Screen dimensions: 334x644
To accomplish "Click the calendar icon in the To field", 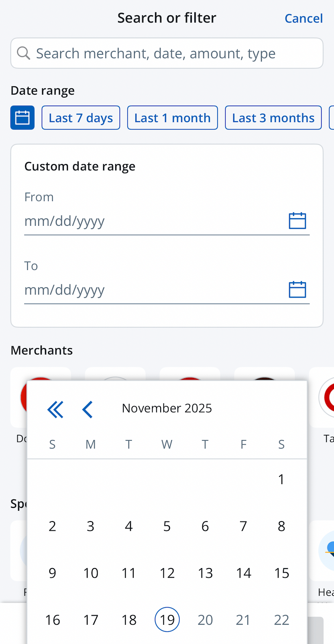I will (x=297, y=289).
